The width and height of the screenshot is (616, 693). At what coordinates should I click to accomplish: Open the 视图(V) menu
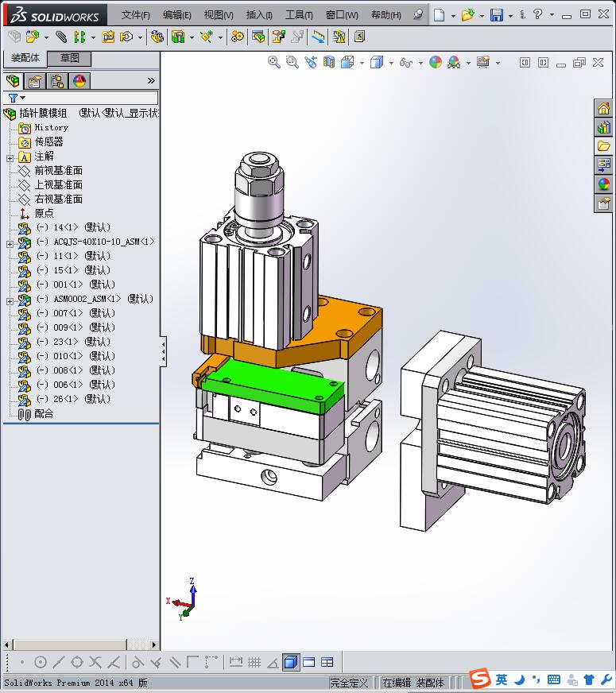pyautogui.click(x=219, y=15)
